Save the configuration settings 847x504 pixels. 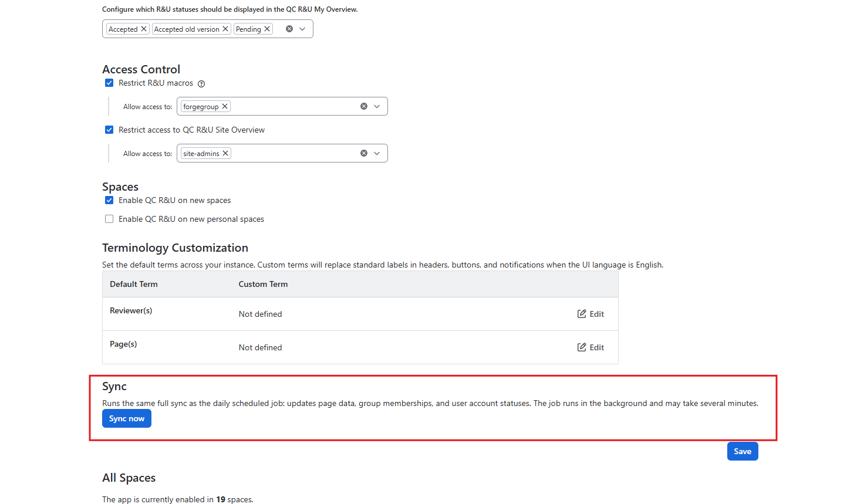(743, 451)
